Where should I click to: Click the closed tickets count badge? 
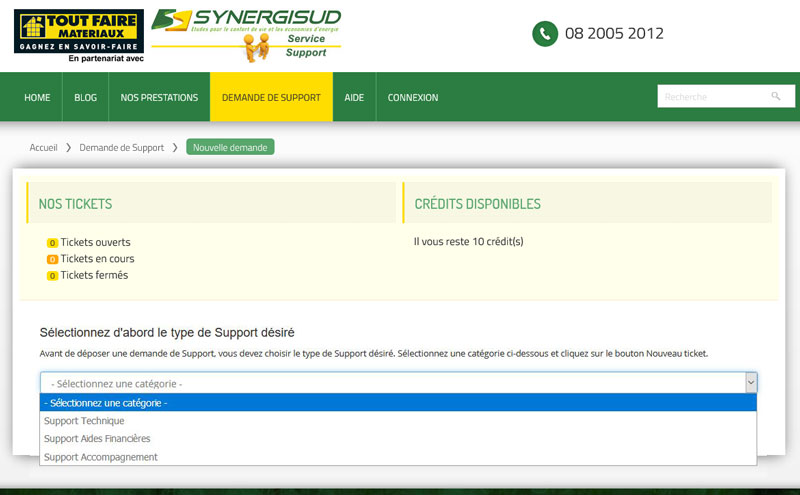[52, 276]
